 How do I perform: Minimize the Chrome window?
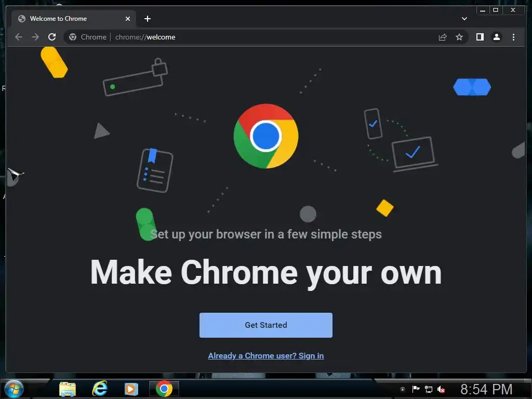pos(483,10)
